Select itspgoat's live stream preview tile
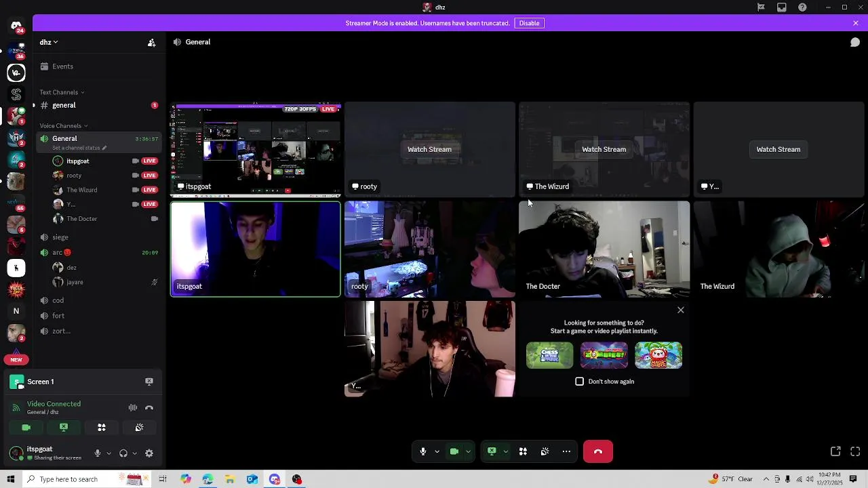This screenshot has width=868, height=488. (256, 150)
